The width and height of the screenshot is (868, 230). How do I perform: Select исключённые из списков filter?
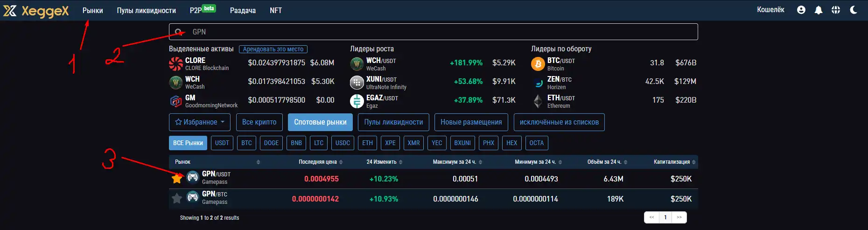point(559,122)
